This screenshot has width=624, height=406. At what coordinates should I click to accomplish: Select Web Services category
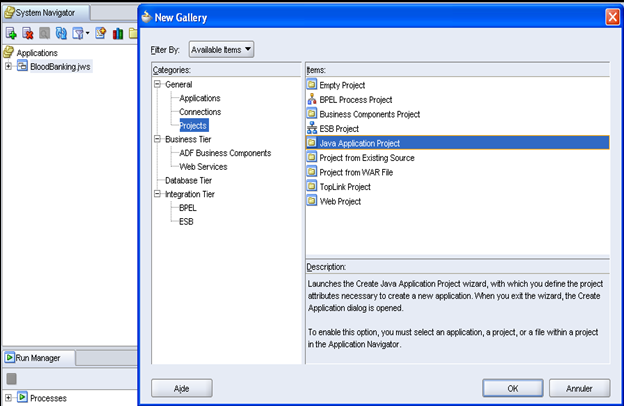pyautogui.click(x=203, y=167)
